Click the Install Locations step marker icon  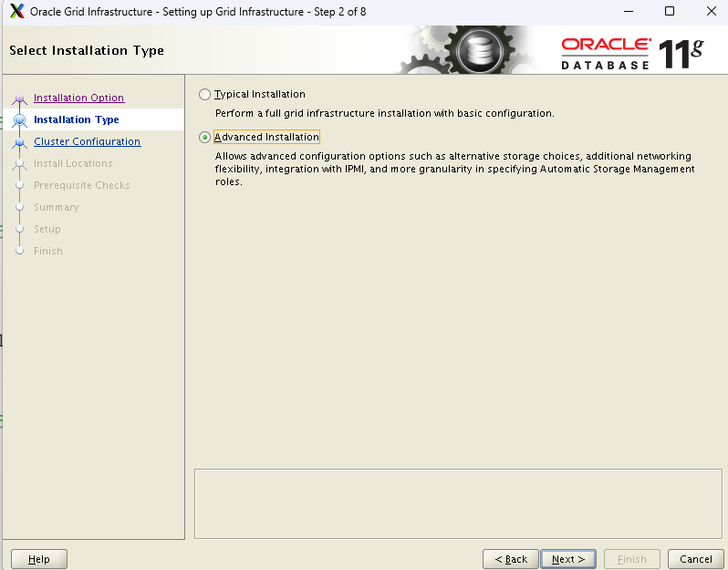click(x=19, y=164)
